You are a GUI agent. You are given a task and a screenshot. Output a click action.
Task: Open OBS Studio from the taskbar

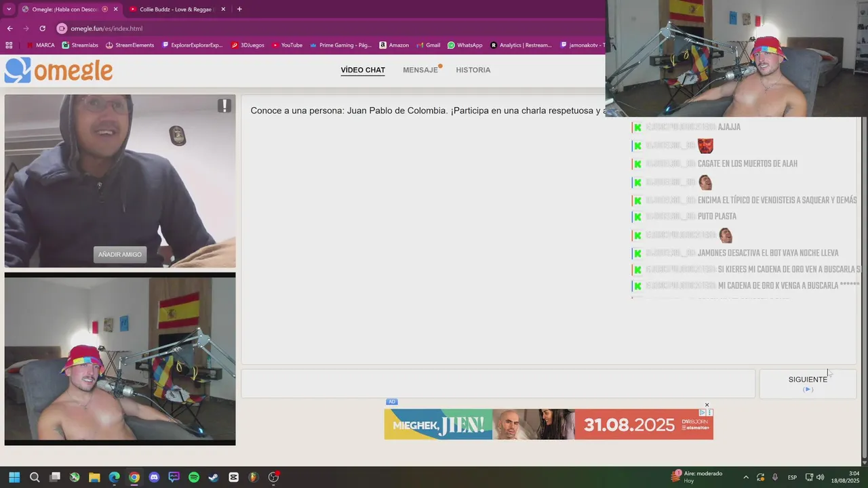point(273,477)
